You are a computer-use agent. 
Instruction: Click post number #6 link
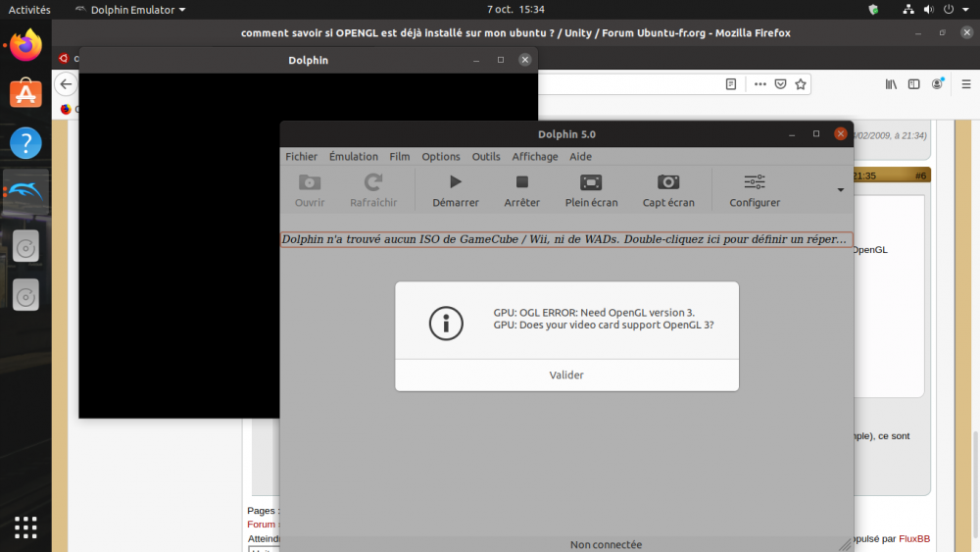tap(920, 176)
